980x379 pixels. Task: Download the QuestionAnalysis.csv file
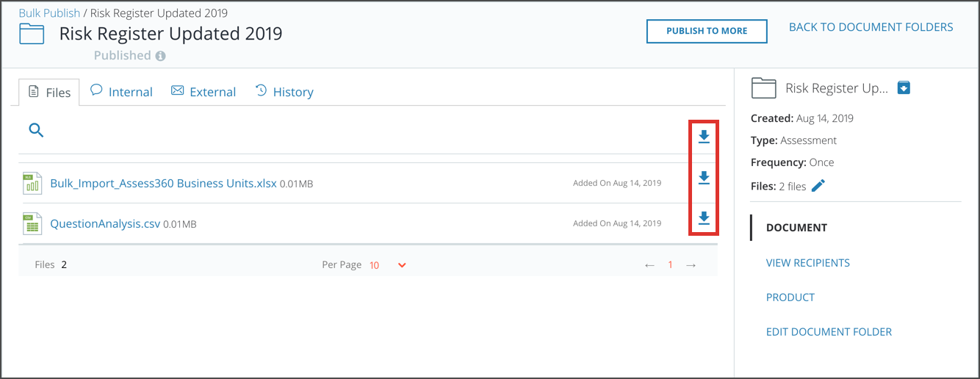click(704, 218)
